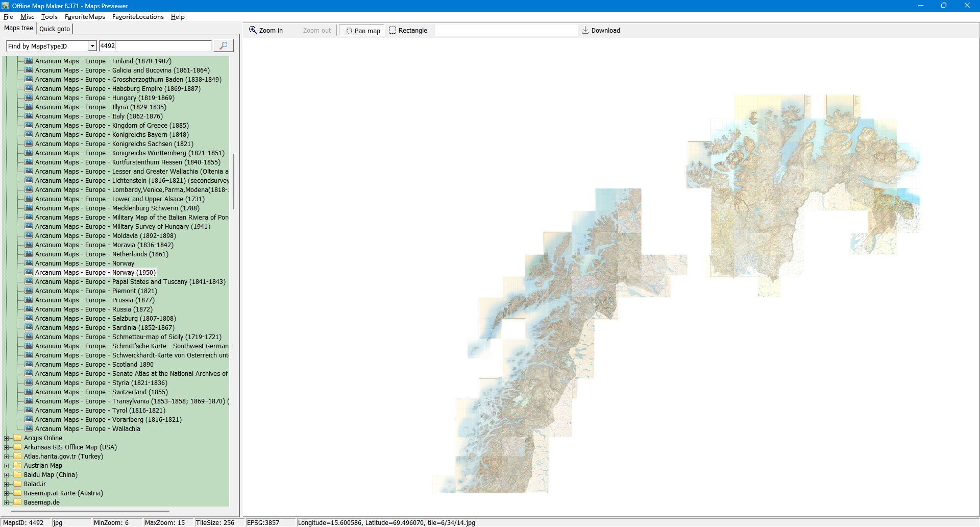980x527 pixels.
Task: Click the magnifier search button
Action: [x=223, y=46]
